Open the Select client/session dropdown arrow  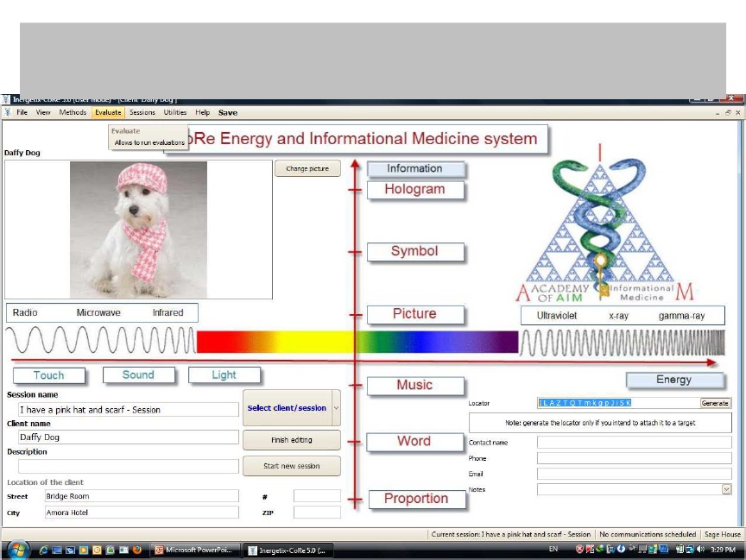pos(336,408)
